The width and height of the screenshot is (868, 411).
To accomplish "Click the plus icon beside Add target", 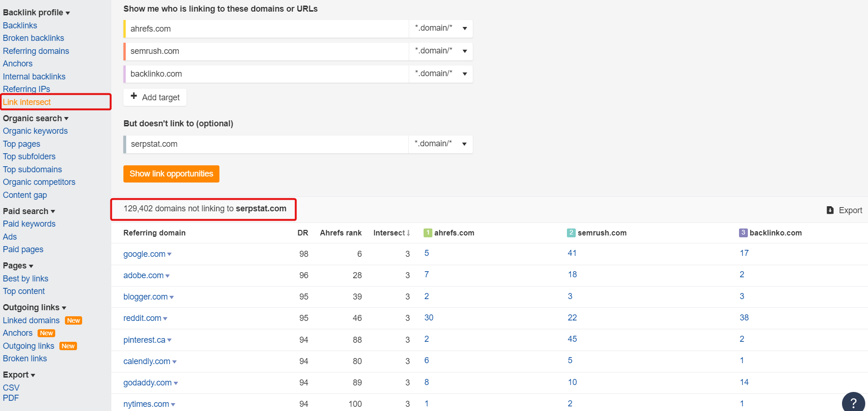I will tap(134, 96).
